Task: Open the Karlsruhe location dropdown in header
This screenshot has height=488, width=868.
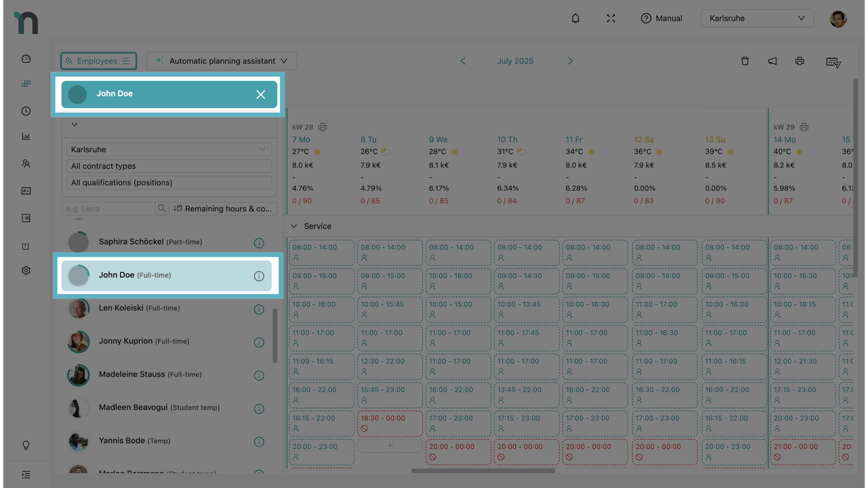Action: 757,19
